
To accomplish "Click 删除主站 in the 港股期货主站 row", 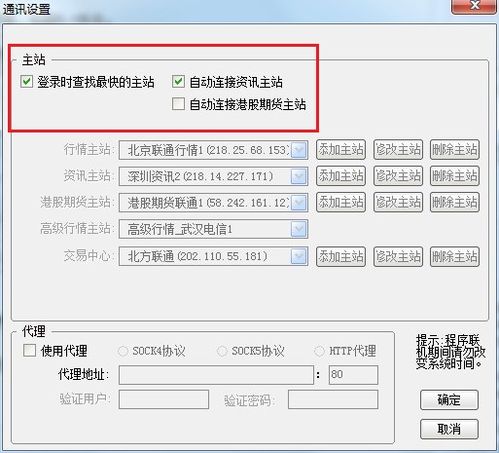I will click(455, 202).
